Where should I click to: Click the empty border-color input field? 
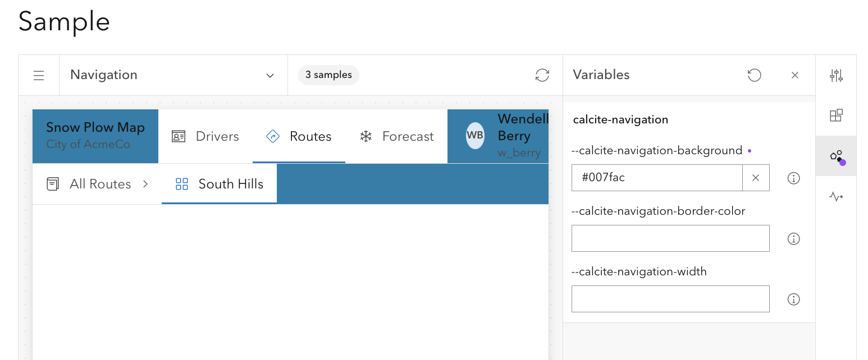click(670, 238)
